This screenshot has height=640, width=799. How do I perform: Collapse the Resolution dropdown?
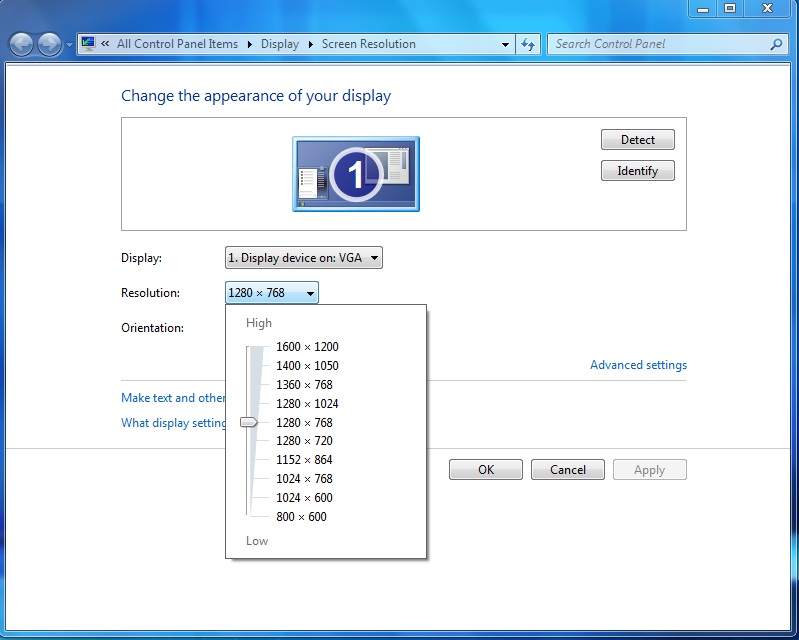(x=271, y=293)
